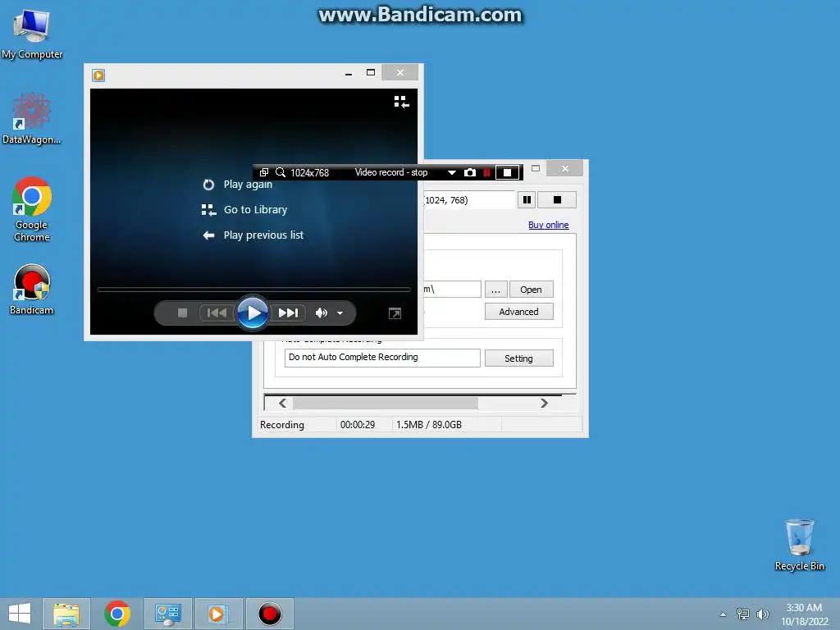Image resolution: width=840 pixels, height=630 pixels.
Task: Click the magnifier icon on Bandicam bar
Action: click(x=281, y=172)
